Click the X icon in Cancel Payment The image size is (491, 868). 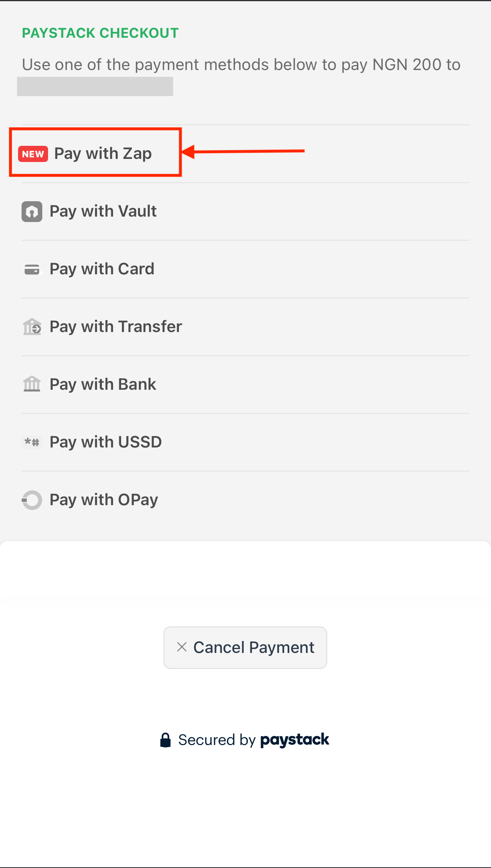pos(182,647)
